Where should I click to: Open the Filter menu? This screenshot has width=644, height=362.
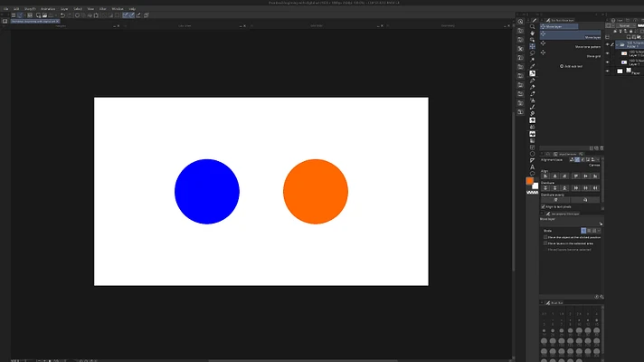[x=103, y=9]
